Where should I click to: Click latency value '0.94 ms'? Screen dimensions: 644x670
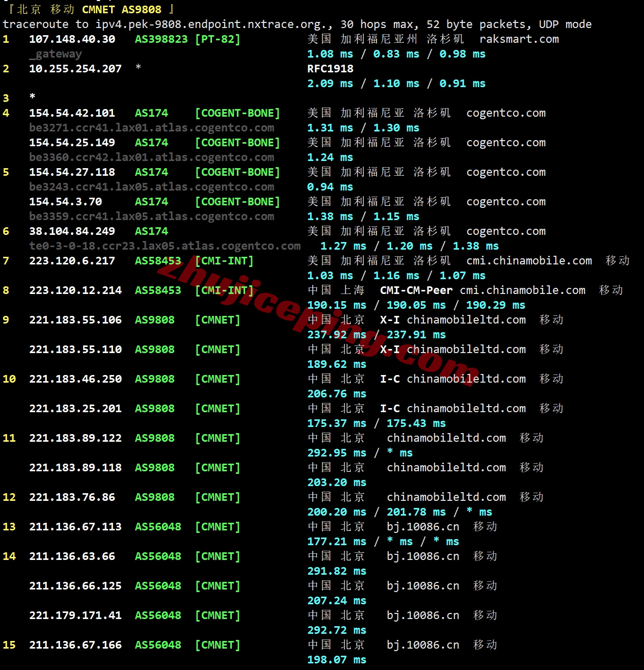coord(330,187)
